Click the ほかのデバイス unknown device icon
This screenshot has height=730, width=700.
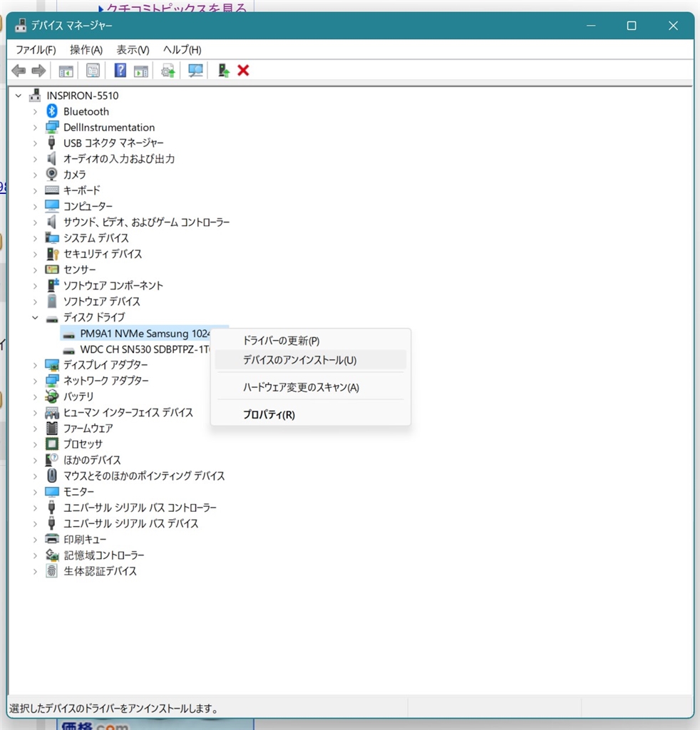click(x=51, y=460)
